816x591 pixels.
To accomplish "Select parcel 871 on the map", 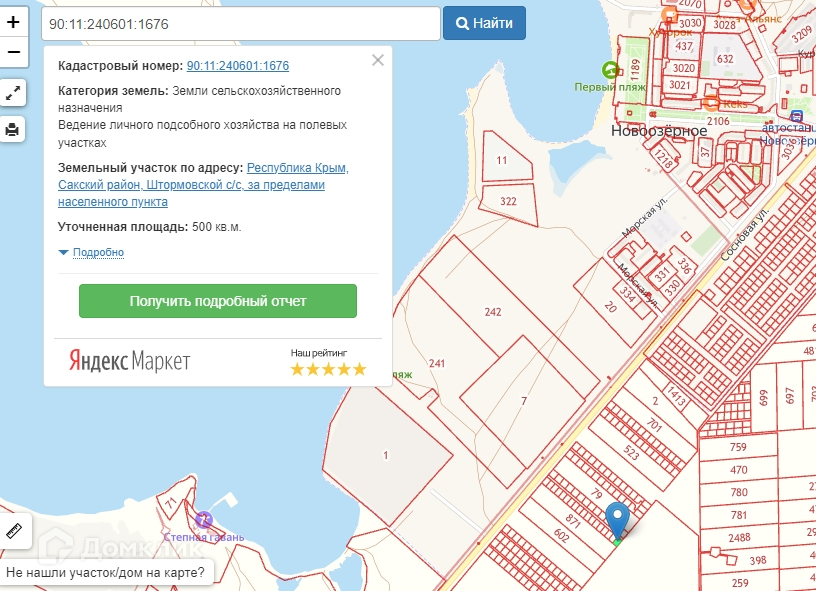I will [x=573, y=521].
